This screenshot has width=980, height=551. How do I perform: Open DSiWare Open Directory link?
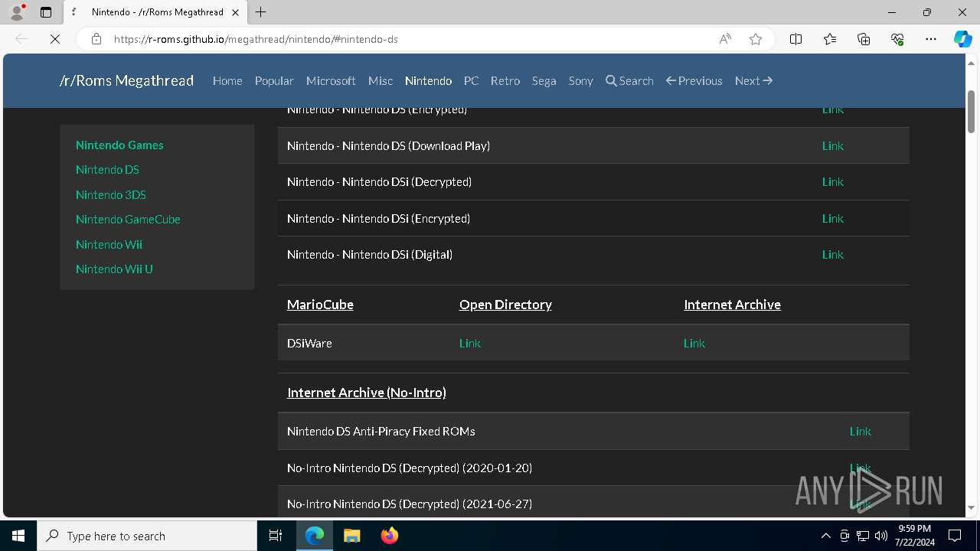point(470,343)
